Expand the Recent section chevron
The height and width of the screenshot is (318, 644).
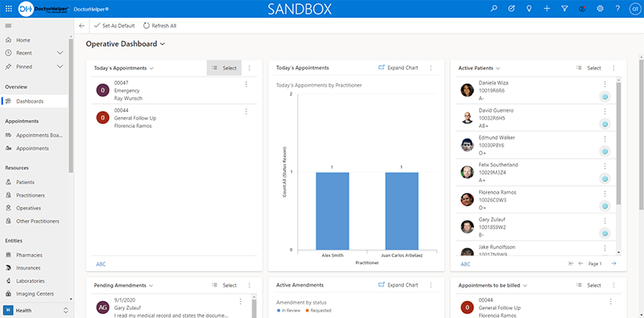coord(60,53)
